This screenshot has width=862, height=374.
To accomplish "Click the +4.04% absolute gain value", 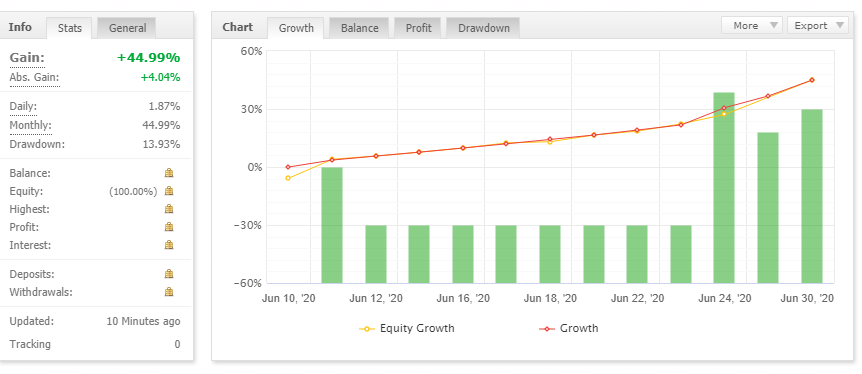I will point(161,78).
